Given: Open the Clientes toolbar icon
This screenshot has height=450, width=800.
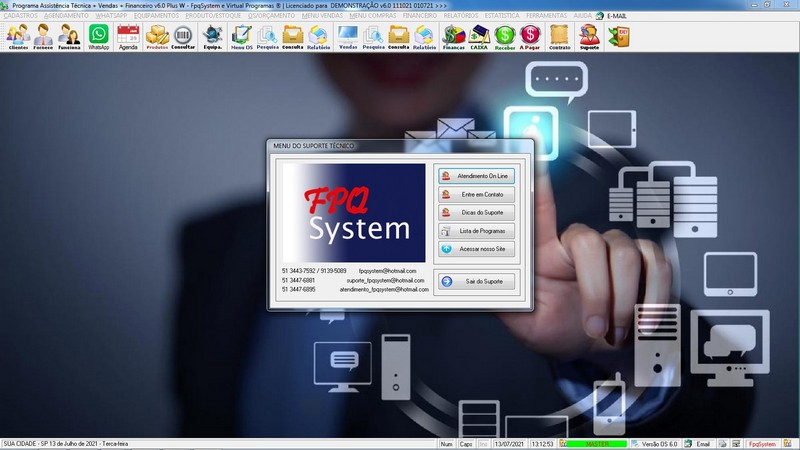Looking at the screenshot, I should click(x=18, y=37).
